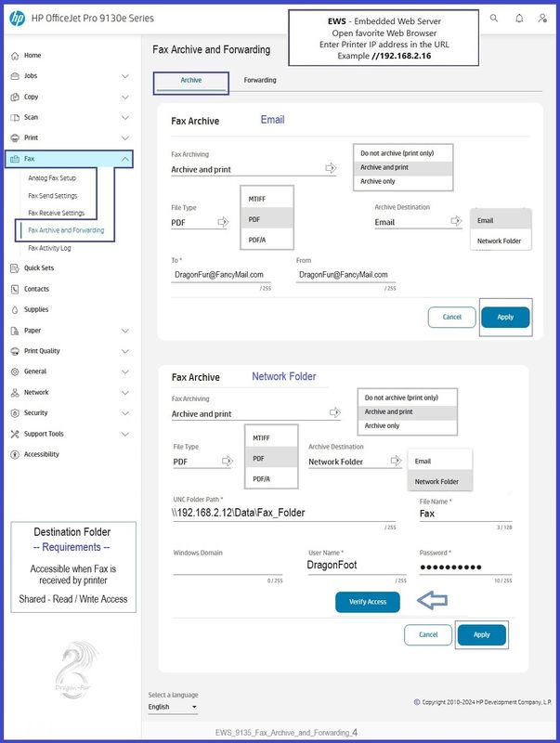Choose 'Archive only' option in Email section
Viewport: 560px width, 743px height.
click(x=403, y=181)
